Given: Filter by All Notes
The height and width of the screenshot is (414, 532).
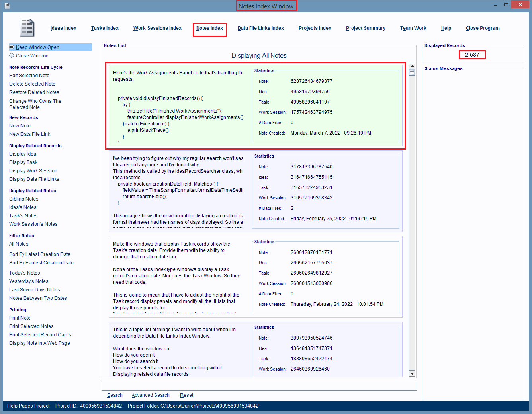Looking at the screenshot, I should 19,244.
